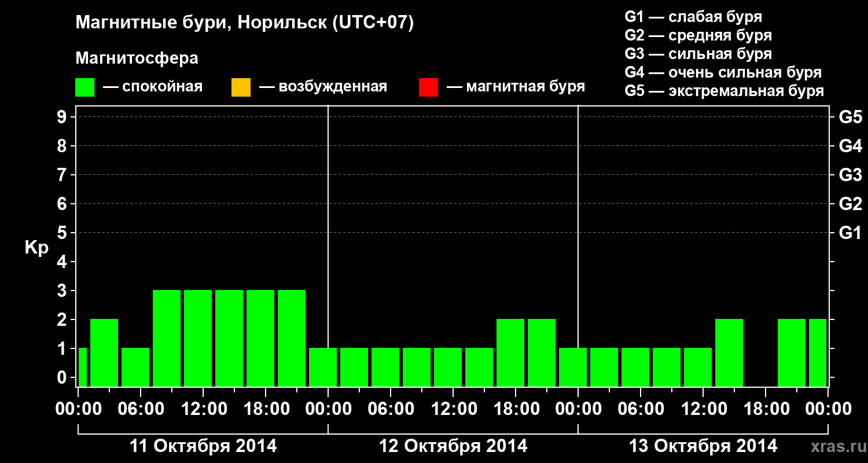
Task: Click the '06:00' time label under 11 October
Action: tap(141, 409)
